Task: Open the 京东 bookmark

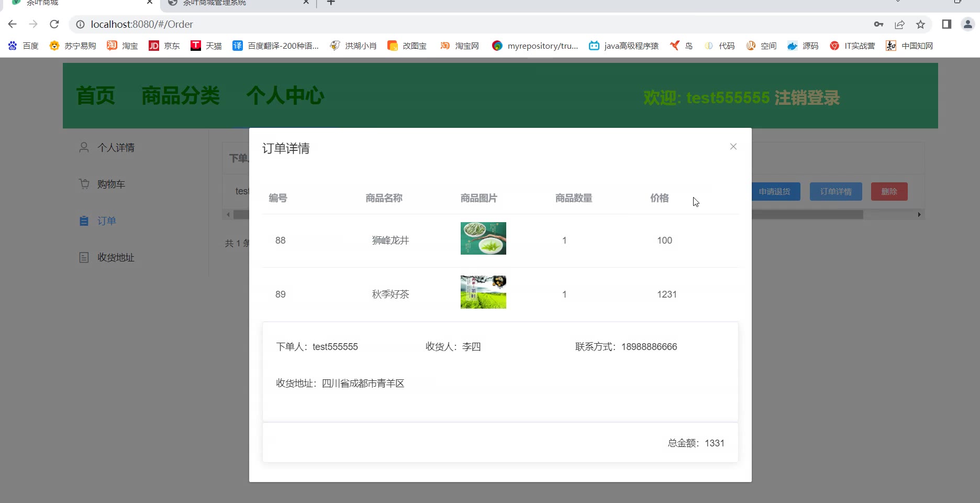Action: [x=164, y=46]
